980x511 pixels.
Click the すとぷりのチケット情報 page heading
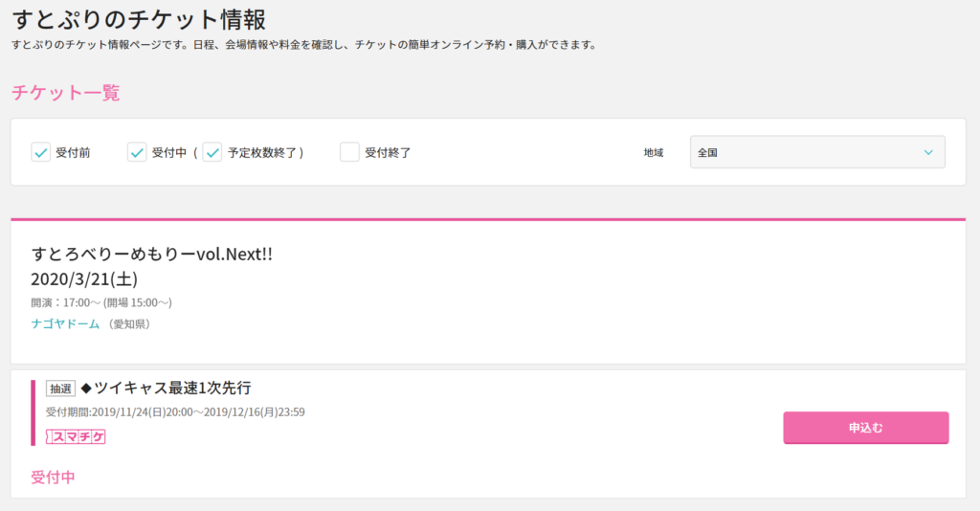[x=139, y=19]
